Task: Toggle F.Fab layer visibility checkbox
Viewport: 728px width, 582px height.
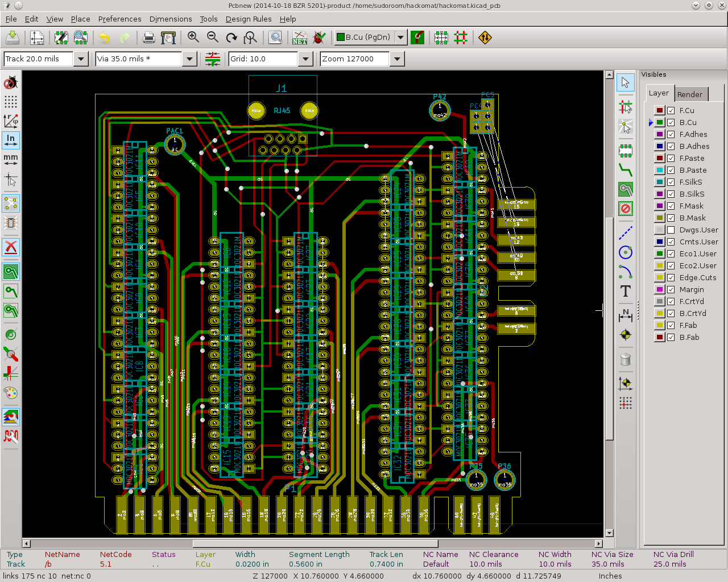Action: click(x=671, y=325)
